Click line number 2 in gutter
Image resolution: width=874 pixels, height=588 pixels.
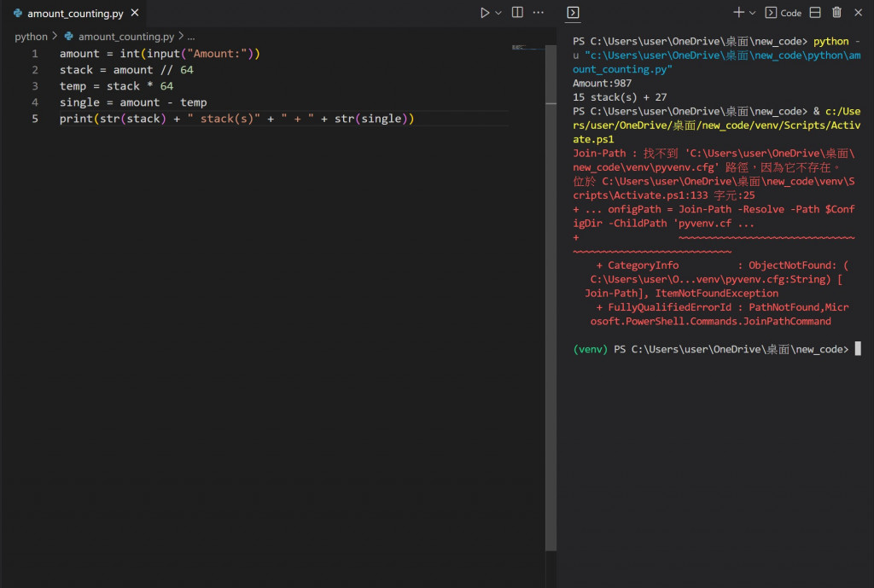click(35, 70)
